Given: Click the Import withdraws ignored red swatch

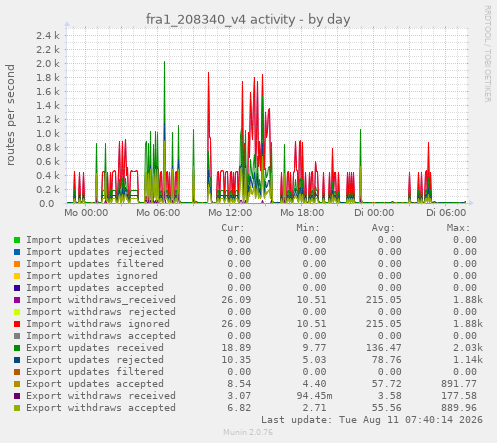Looking at the screenshot, I should point(17,324).
